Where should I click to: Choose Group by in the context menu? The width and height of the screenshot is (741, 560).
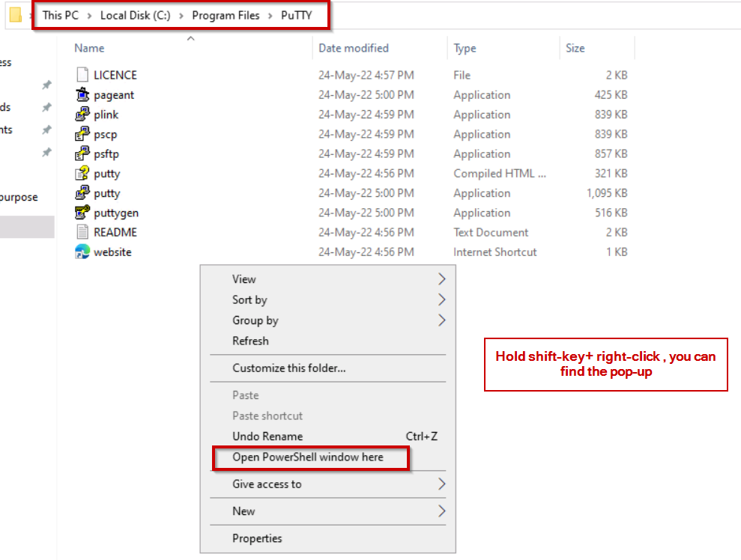pyautogui.click(x=327, y=320)
